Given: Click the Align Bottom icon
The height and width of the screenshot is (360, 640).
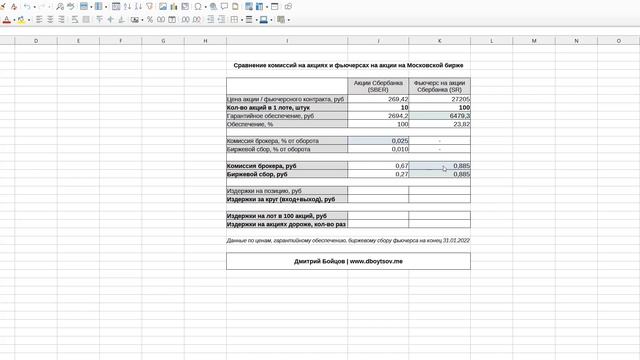Looking at the screenshot, I should click(122, 20).
